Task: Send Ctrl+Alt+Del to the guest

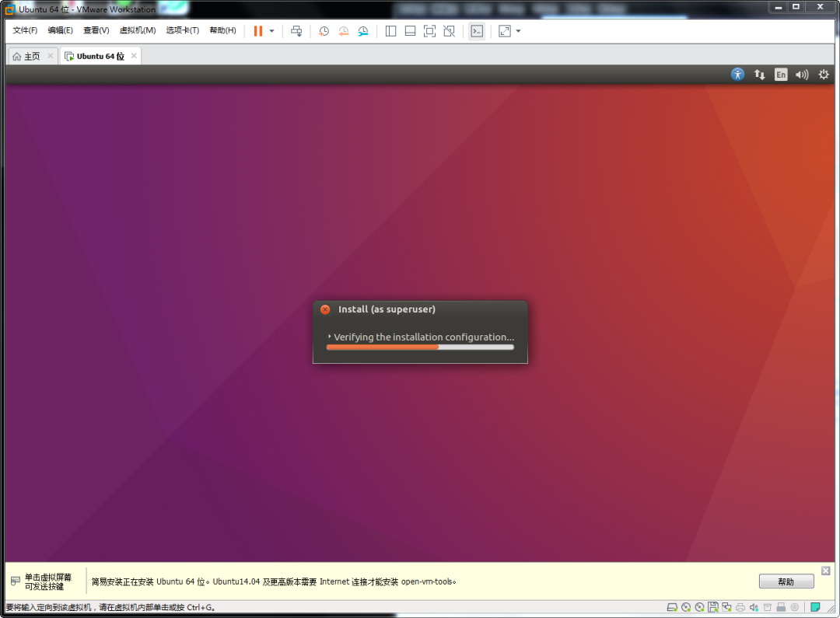Action: 296,31
